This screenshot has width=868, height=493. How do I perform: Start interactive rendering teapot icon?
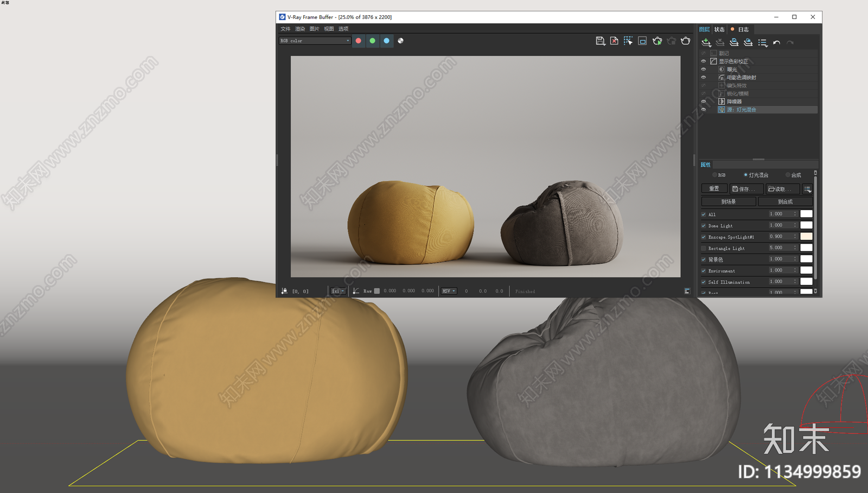[657, 41]
